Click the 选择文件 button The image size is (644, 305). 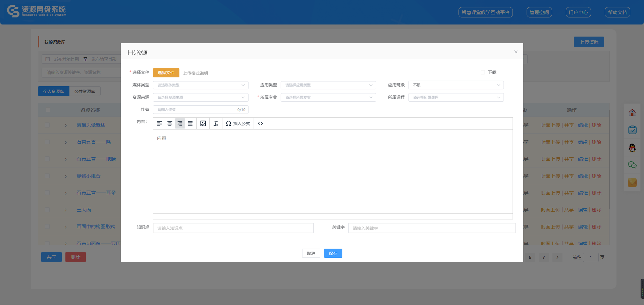coord(166,73)
